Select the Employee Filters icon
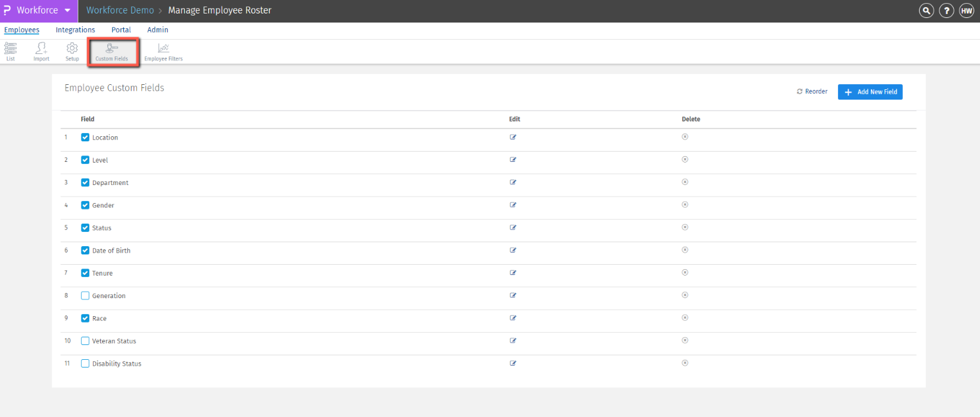This screenshot has height=417, width=980. click(x=162, y=51)
